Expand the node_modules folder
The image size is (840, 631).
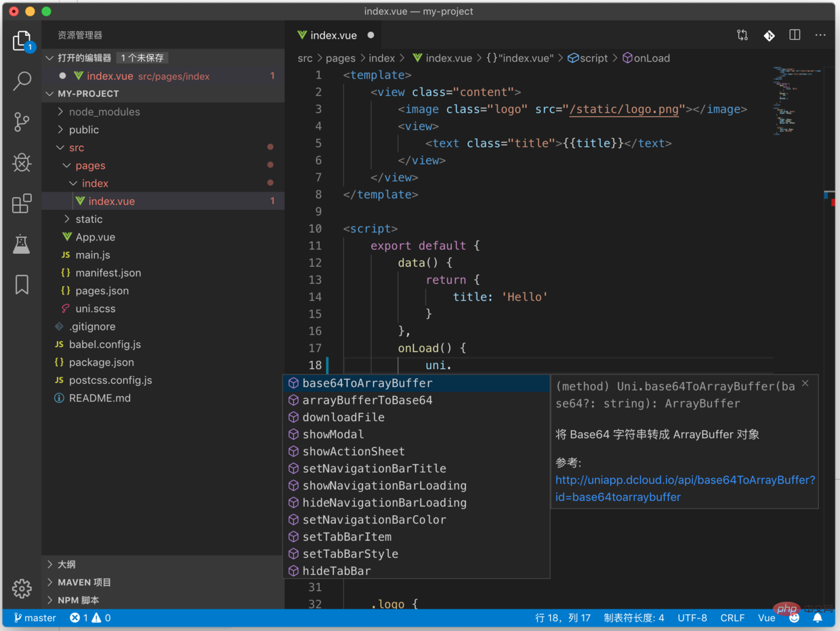[104, 112]
